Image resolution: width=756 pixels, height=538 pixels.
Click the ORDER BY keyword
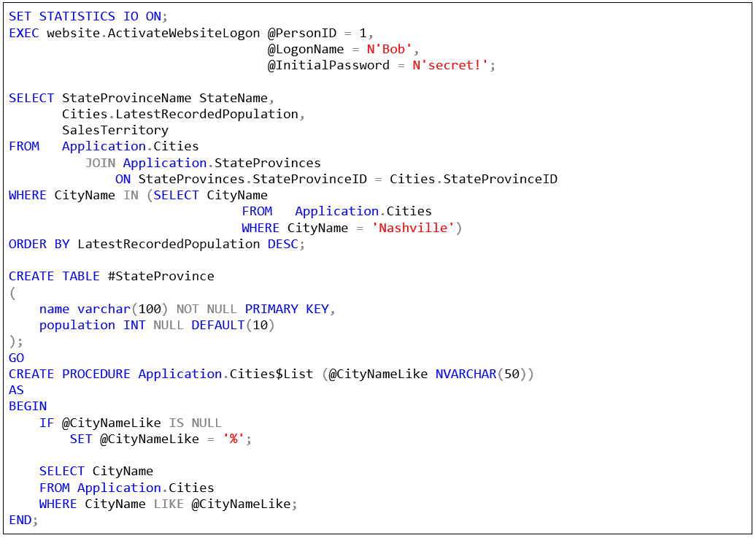pos(39,244)
